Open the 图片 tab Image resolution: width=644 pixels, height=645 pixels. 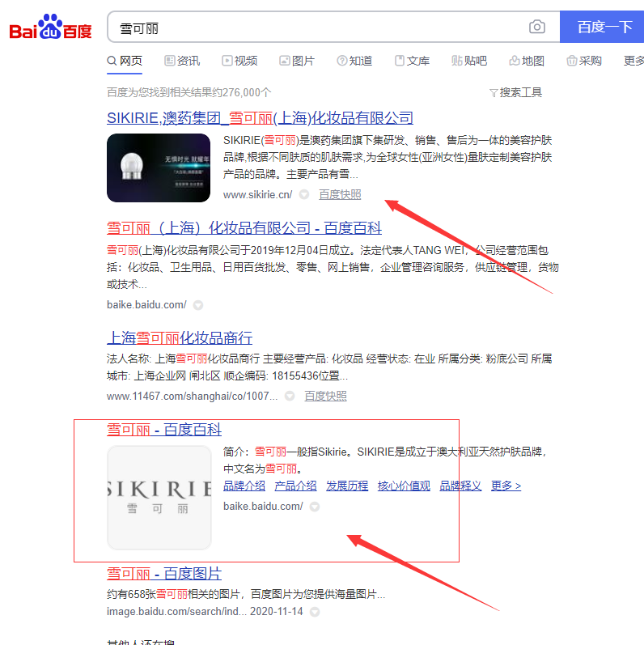point(297,61)
